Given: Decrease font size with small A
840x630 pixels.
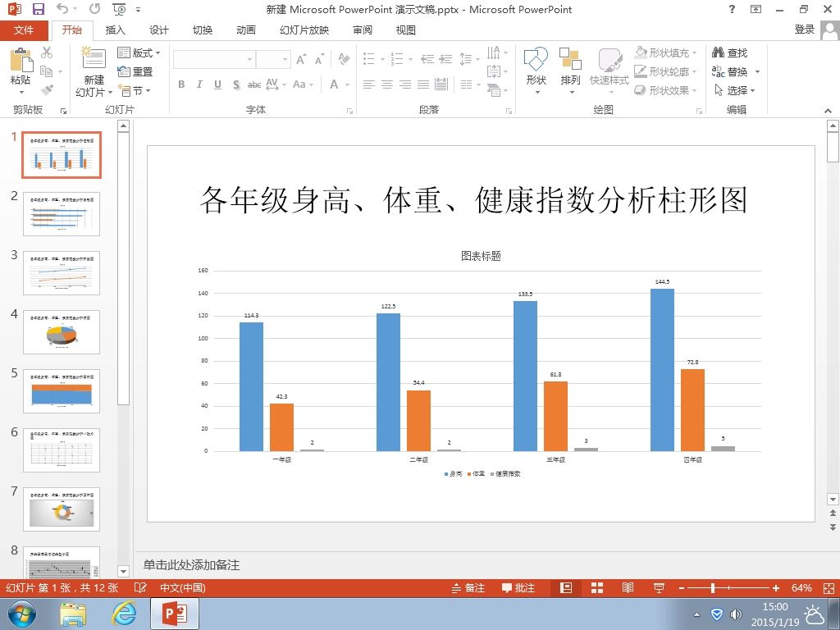Looking at the screenshot, I should (319, 59).
